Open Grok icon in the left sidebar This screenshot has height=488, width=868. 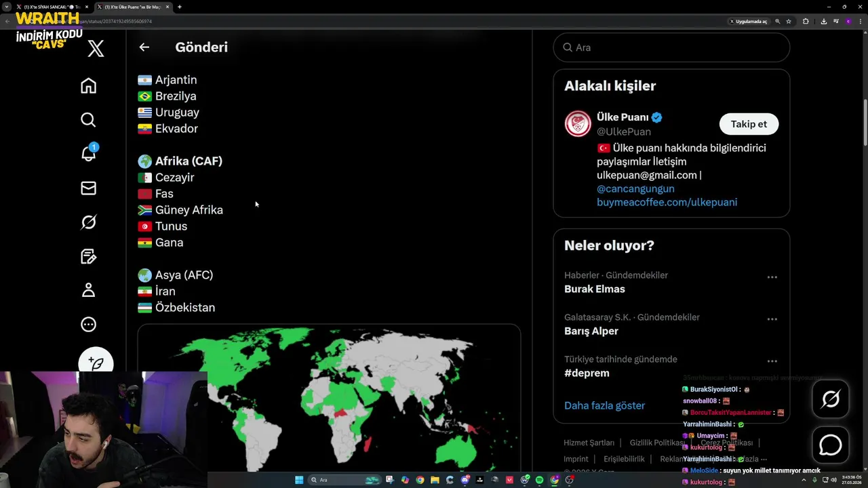tap(88, 222)
